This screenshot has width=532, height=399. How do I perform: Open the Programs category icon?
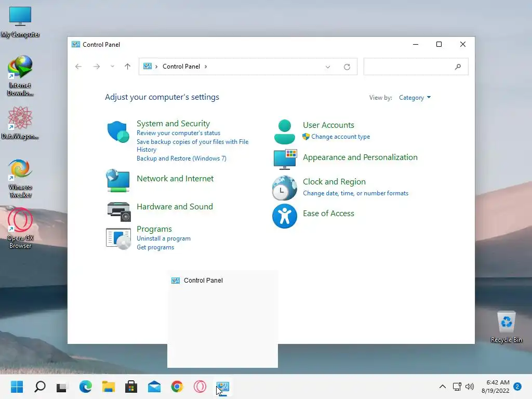[x=118, y=238]
